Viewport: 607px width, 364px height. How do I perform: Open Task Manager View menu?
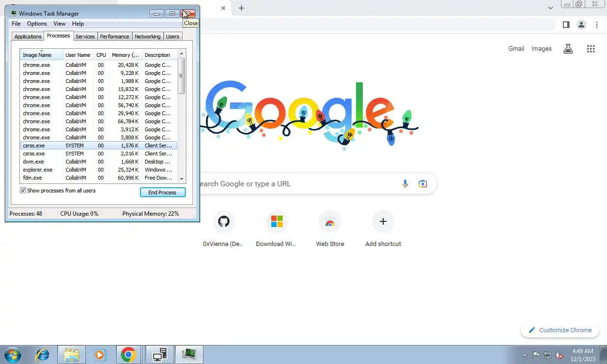(x=59, y=24)
